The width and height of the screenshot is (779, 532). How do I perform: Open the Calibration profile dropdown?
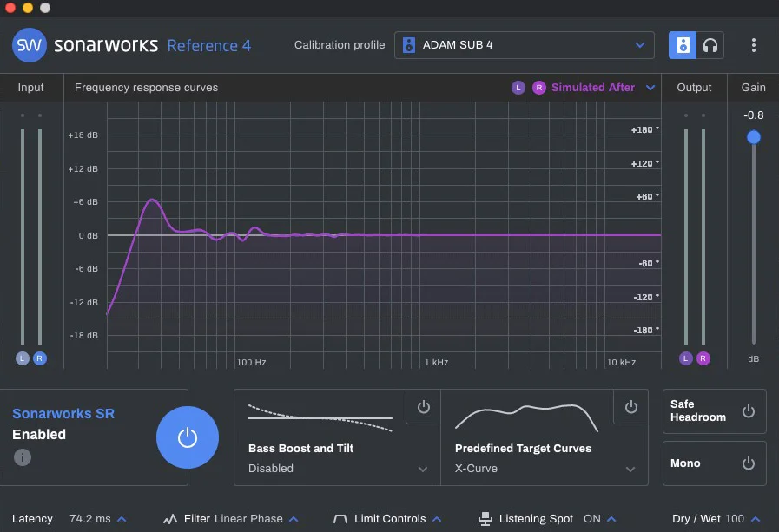pos(525,45)
